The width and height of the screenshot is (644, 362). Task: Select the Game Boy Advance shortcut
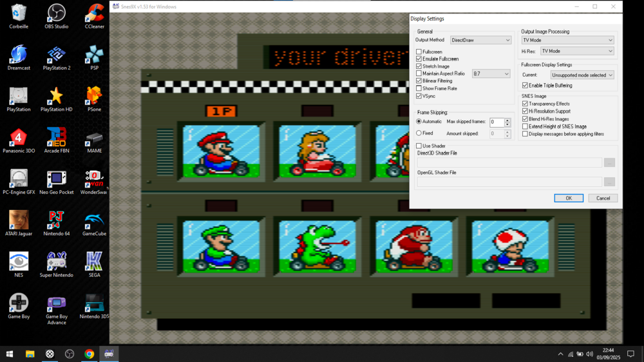(x=56, y=309)
